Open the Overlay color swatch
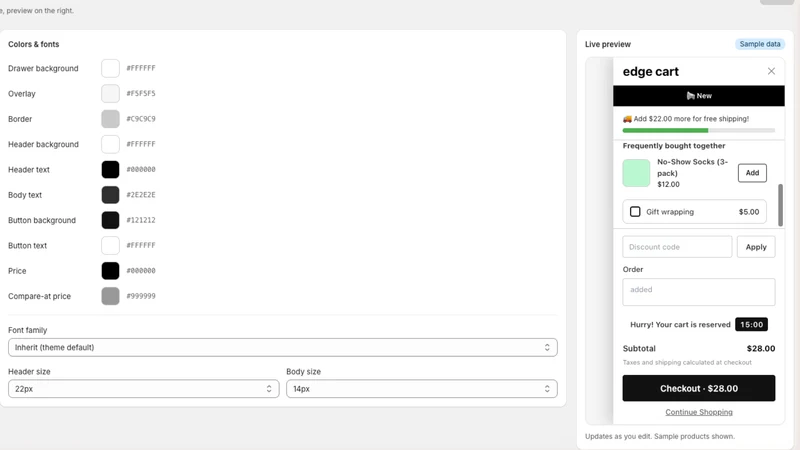Viewport: 800px width, 450px height. pos(110,93)
